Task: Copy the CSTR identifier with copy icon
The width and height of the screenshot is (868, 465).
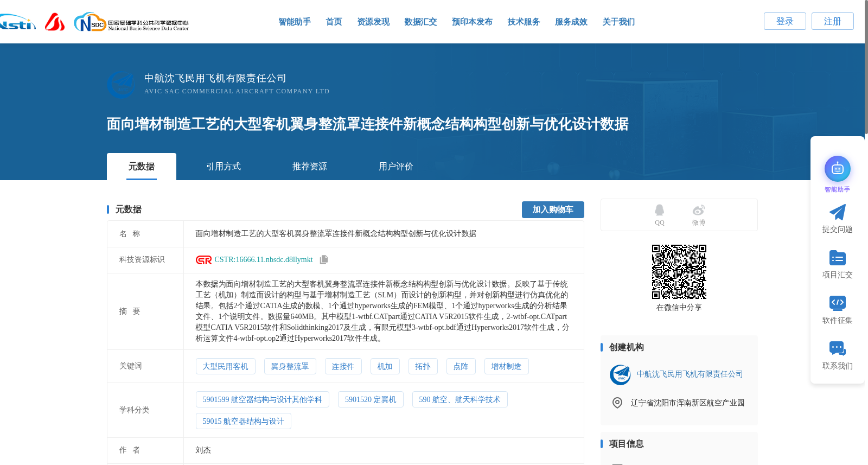Action: point(324,260)
